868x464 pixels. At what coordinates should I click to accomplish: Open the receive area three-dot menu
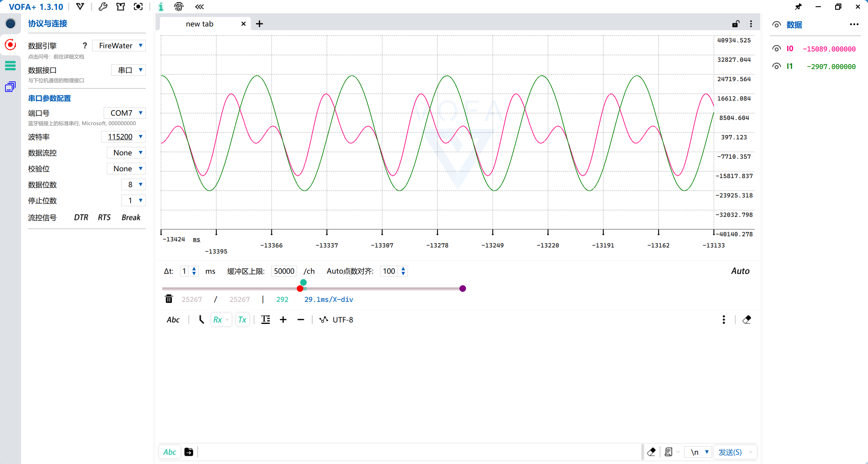click(x=724, y=320)
